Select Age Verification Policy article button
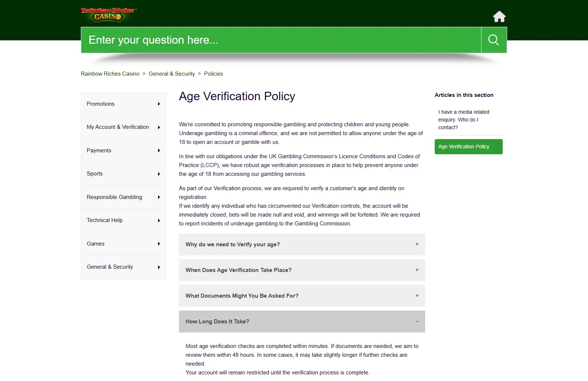The image size is (588, 381). 469,146
